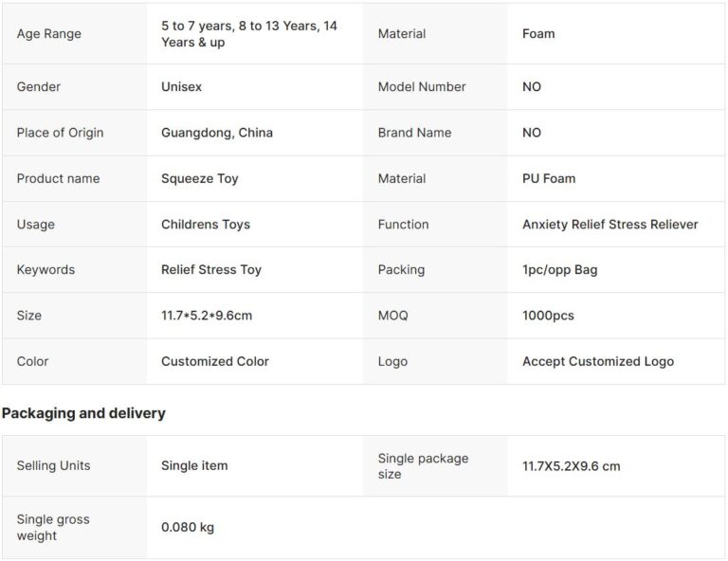Click the "0.080 kg" gross weight value

(x=188, y=528)
